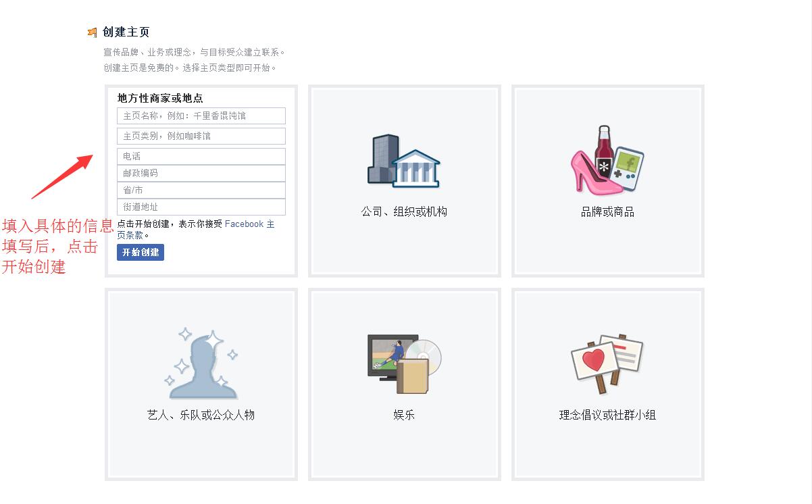
Task: Select 品牌或商品 label
Action: (607, 211)
